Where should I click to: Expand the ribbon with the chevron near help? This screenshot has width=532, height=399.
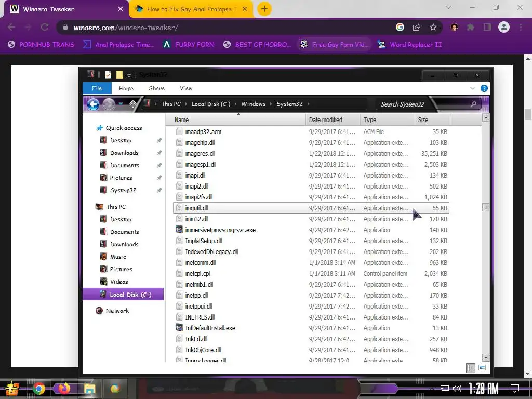pyautogui.click(x=473, y=88)
